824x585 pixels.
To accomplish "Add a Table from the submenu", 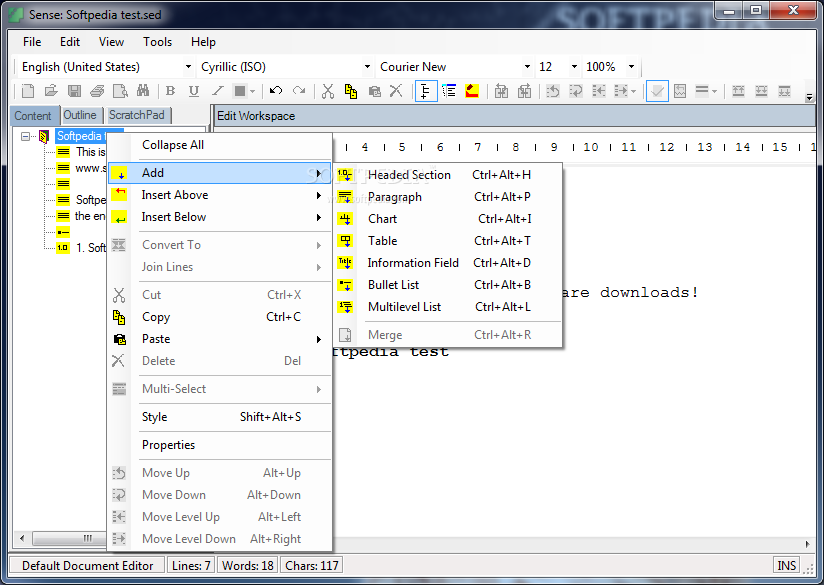I will [x=448, y=241].
